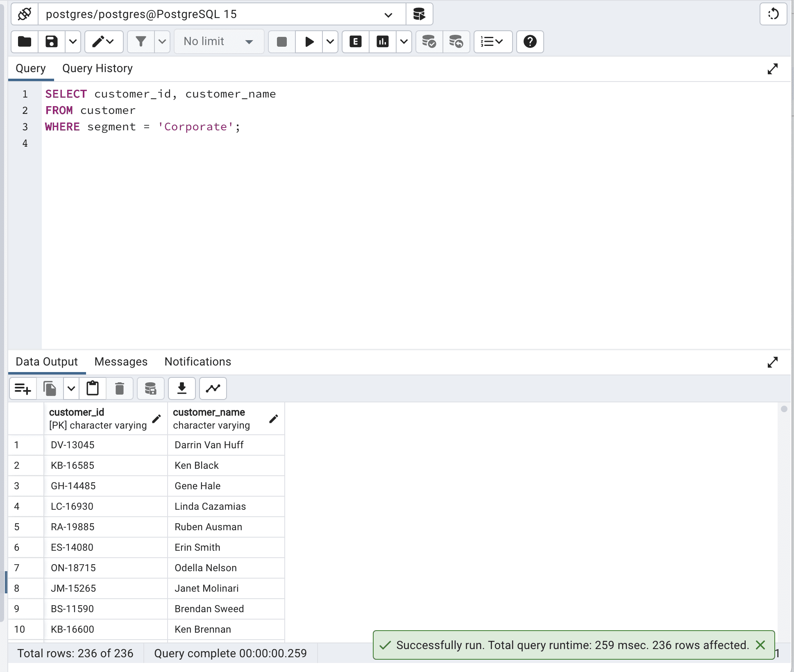Switch to the Query History tab
The height and width of the screenshot is (672, 794).
[97, 68]
